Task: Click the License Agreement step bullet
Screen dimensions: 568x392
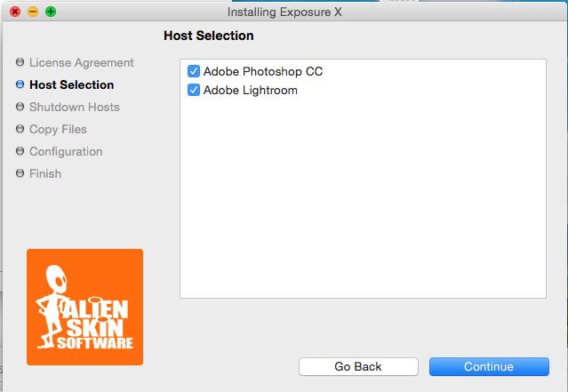Action: 20,62
